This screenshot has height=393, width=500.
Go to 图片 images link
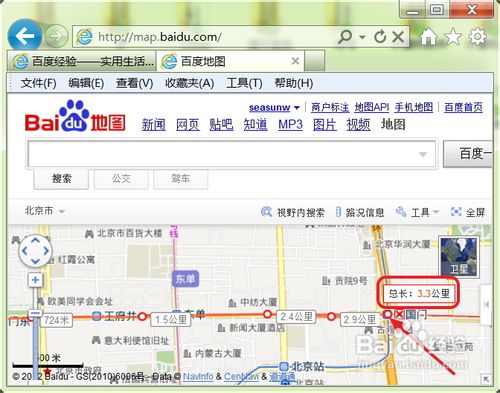point(325,125)
